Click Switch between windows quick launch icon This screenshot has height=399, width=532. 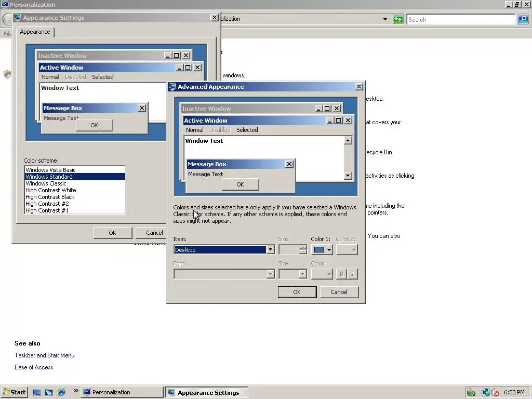(49, 393)
